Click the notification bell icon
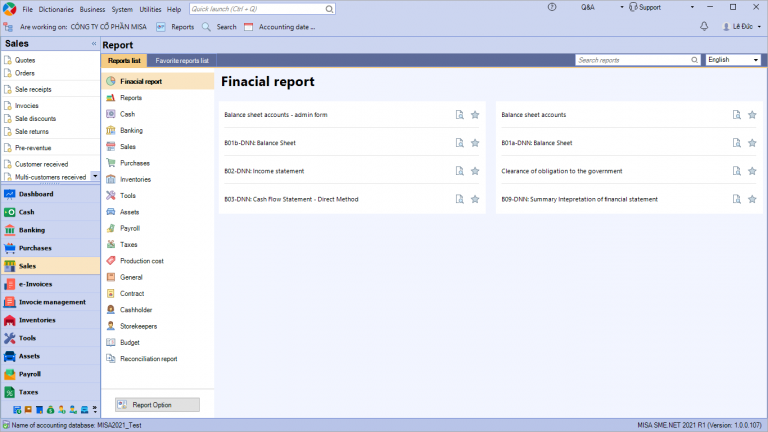The image size is (768, 432). click(704, 26)
